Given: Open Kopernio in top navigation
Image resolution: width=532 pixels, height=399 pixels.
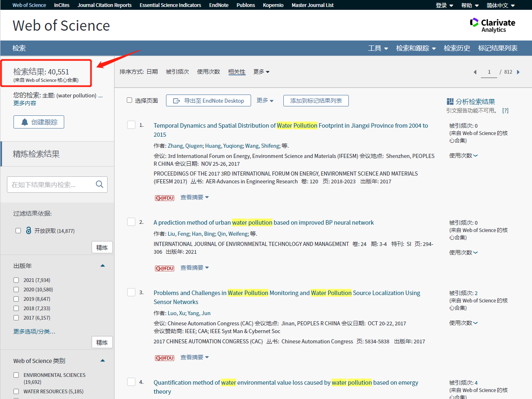Looking at the screenshot, I should point(273,5).
